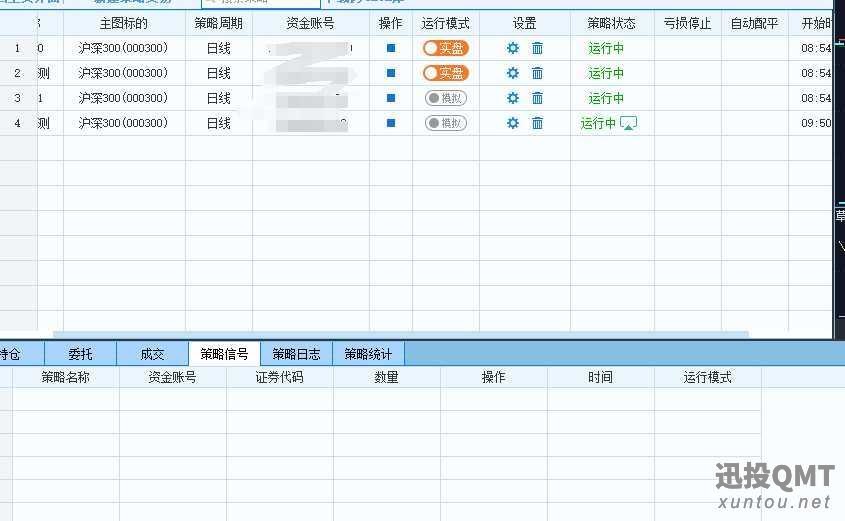Toggle row 2 实盘 run mode switch
Screen dimensions: 845x521
[x=445, y=73]
